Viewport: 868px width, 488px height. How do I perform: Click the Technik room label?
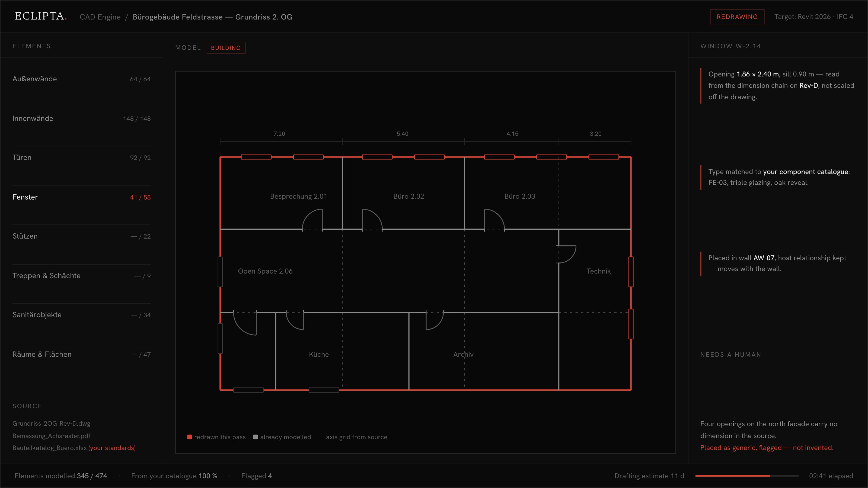598,271
